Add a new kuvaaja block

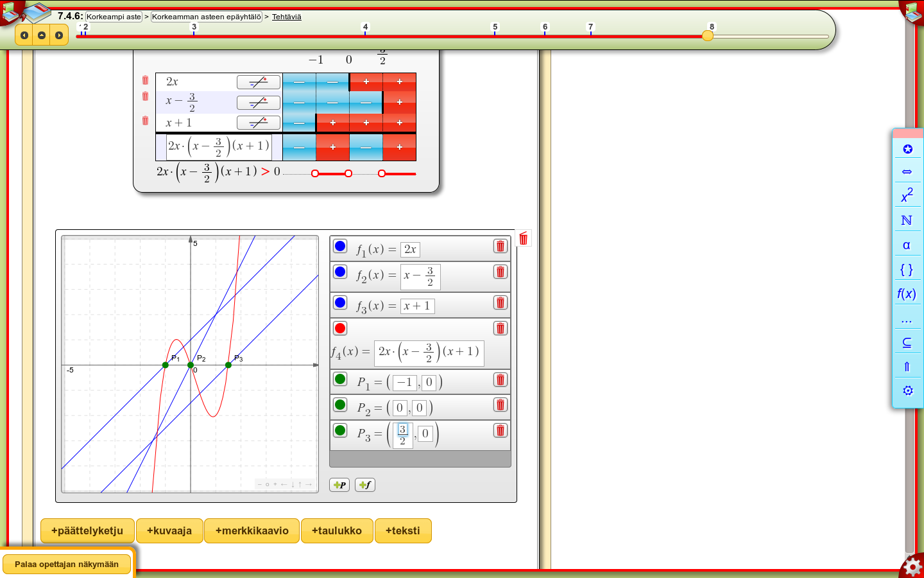(x=169, y=531)
